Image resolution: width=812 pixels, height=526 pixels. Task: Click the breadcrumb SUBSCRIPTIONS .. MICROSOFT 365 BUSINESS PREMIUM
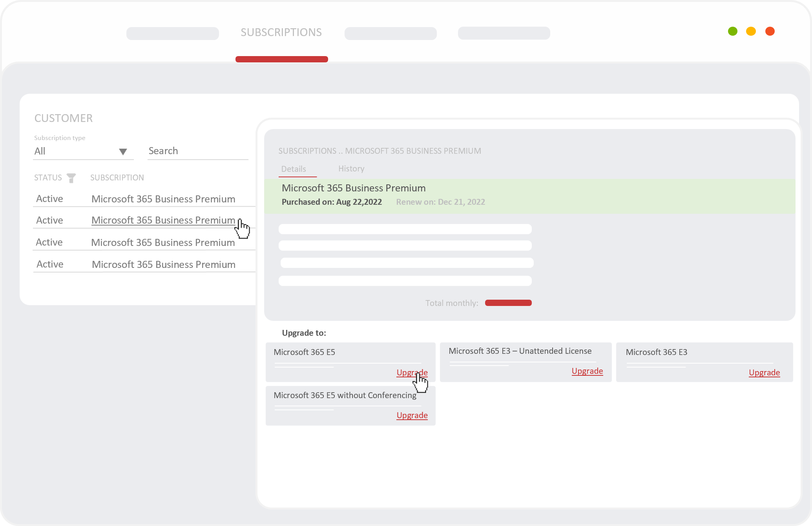(x=380, y=151)
